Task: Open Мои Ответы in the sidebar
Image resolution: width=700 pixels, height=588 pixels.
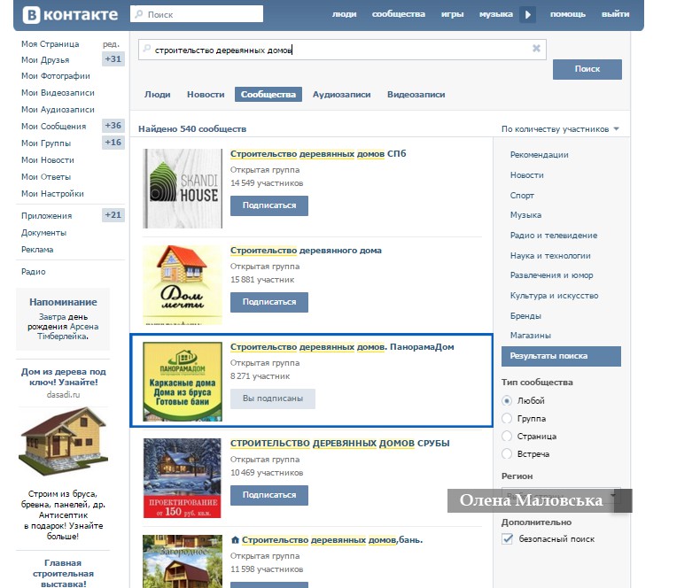Action: point(46,177)
